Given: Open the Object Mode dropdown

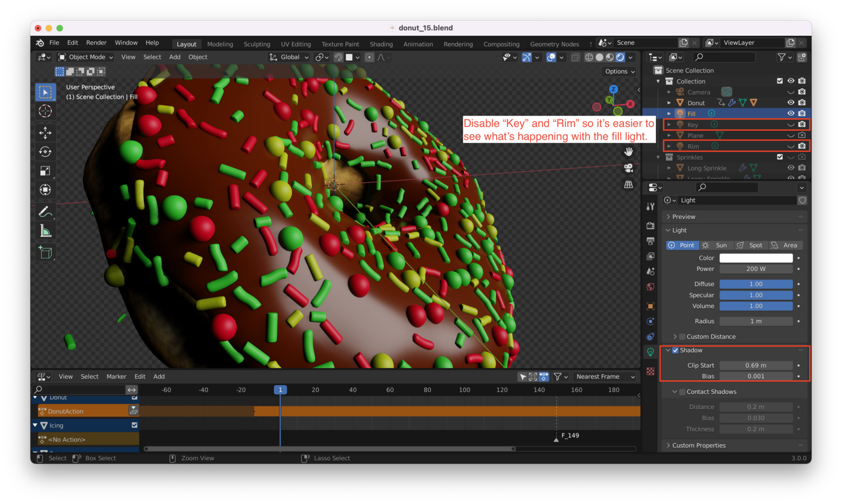Looking at the screenshot, I should tap(86, 57).
